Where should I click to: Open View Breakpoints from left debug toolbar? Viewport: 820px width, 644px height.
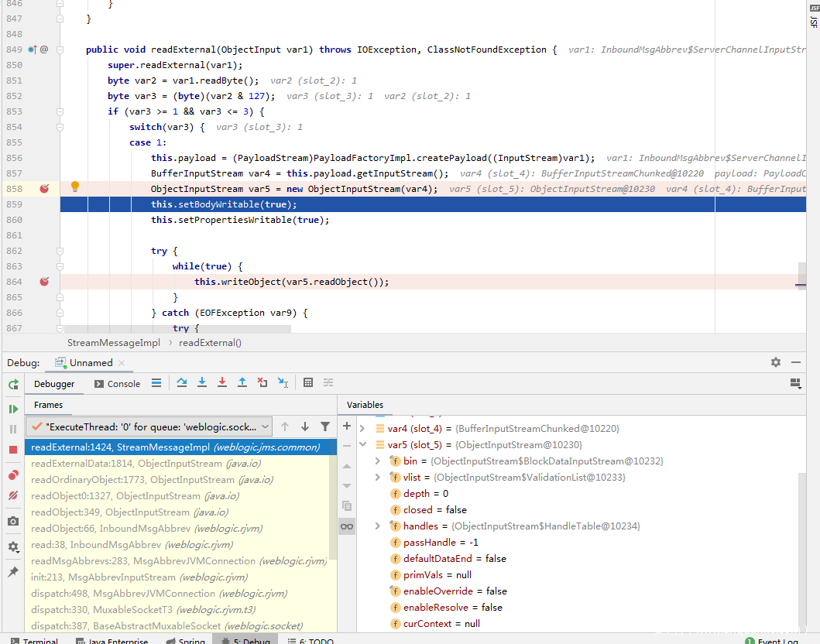pyautogui.click(x=13, y=474)
